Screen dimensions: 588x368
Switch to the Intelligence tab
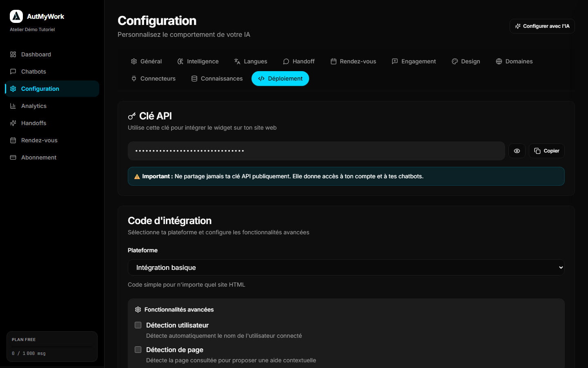point(198,61)
